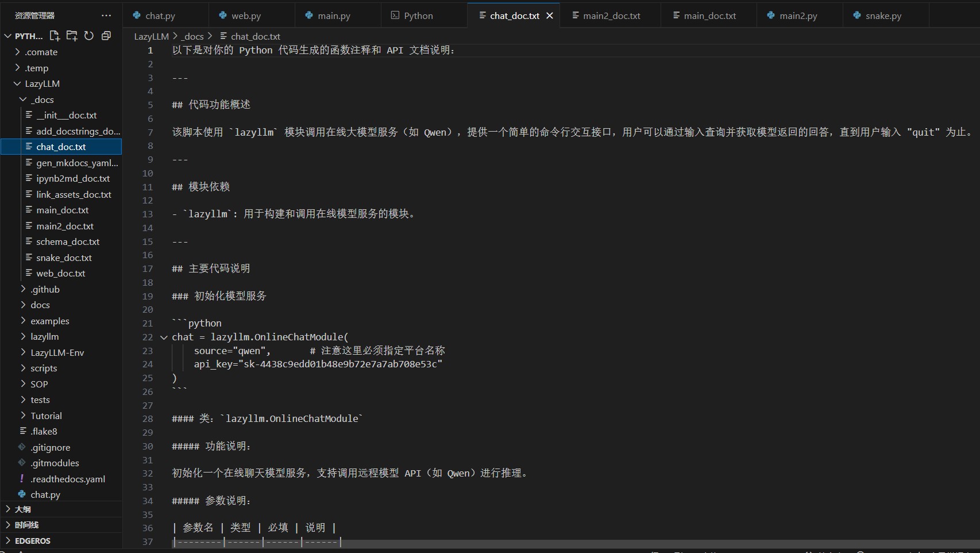The image size is (980, 553).
Task: Fold the code block at line 22
Action: (x=164, y=337)
